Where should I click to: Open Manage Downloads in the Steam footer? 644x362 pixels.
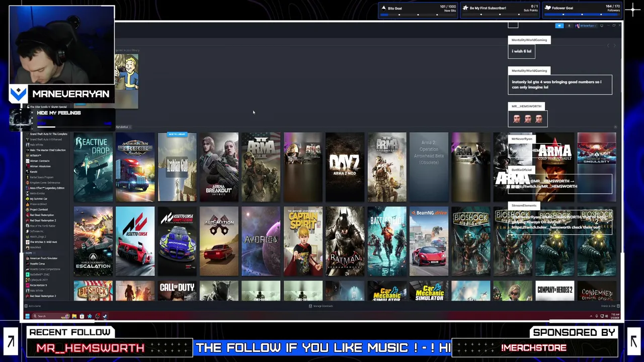click(320, 306)
